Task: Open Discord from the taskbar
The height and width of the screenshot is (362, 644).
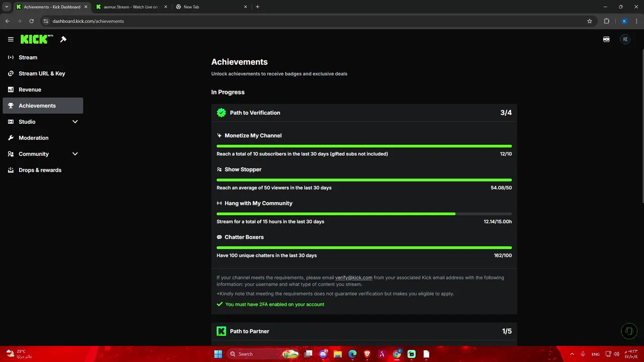Action: pos(323,354)
